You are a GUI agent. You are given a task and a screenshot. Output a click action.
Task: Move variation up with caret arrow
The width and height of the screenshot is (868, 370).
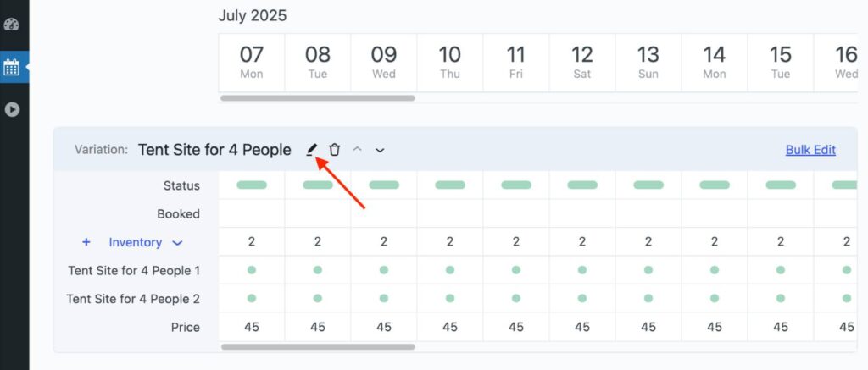[358, 150]
